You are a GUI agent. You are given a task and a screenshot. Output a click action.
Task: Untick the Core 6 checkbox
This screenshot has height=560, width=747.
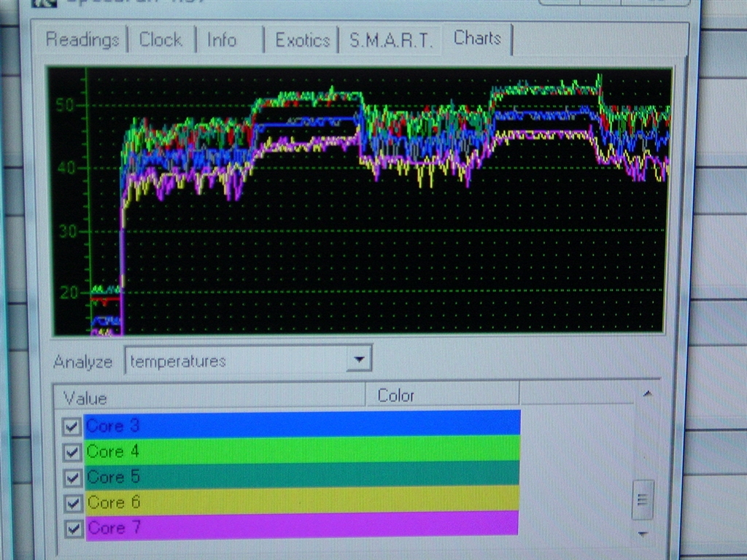(71, 503)
